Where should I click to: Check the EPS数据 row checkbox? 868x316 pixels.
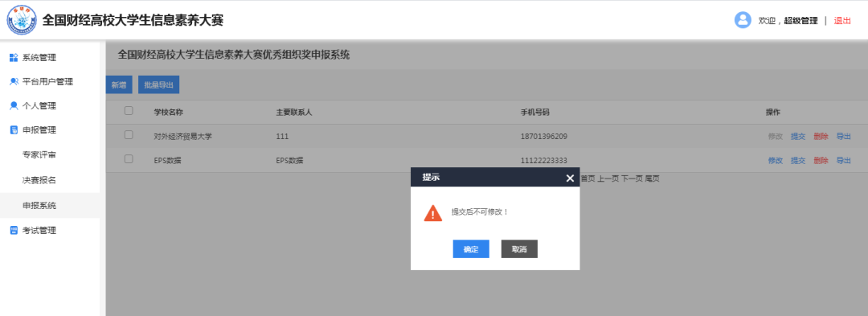(x=129, y=159)
